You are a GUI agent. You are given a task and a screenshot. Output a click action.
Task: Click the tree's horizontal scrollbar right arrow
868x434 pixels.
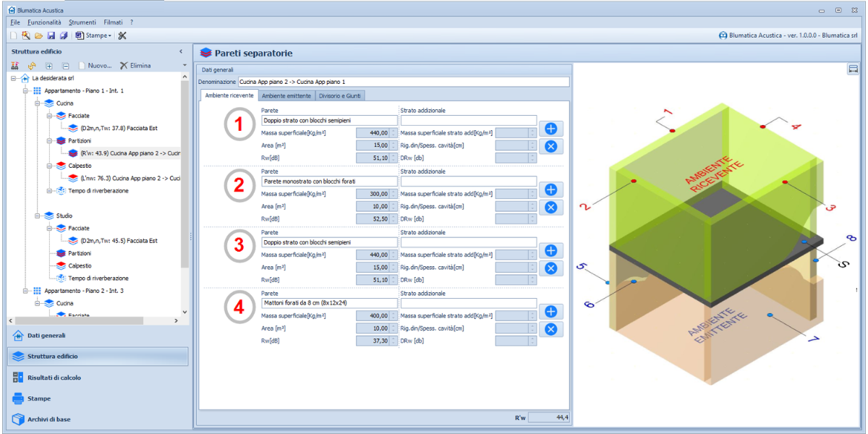coord(176,320)
